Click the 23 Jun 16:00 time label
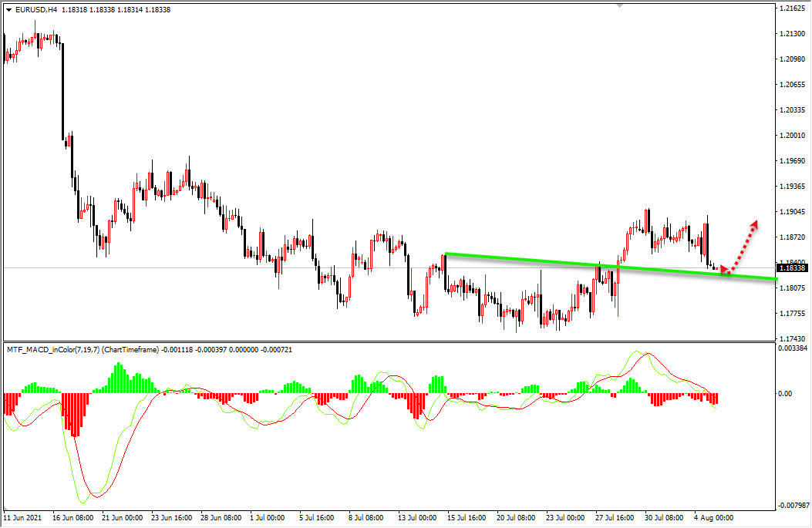The height and width of the screenshot is (528, 812). [x=171, y=518]
